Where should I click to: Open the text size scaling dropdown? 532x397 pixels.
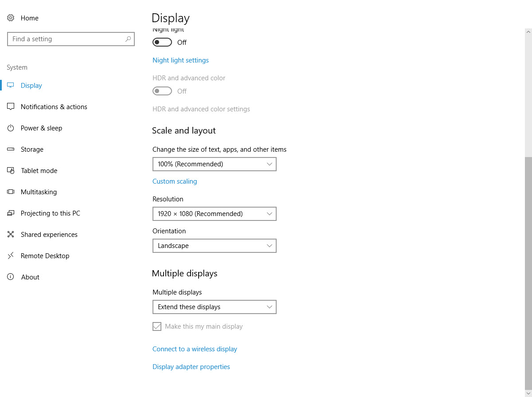(215, 164)
